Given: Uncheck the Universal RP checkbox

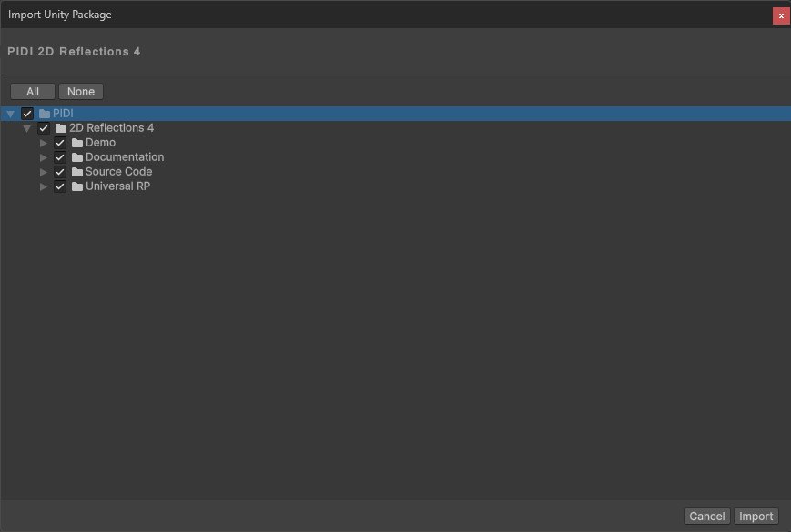Looking at the screenshot, I should coord(60,186).
